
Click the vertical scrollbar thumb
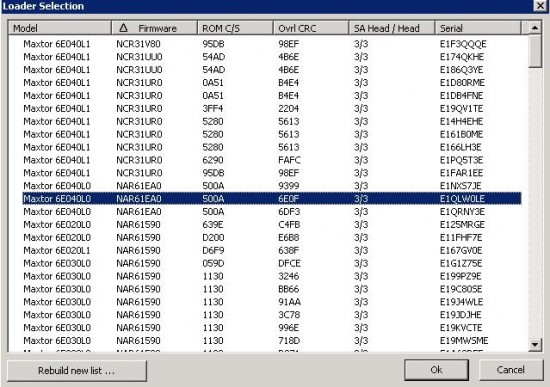click(535, 51)
